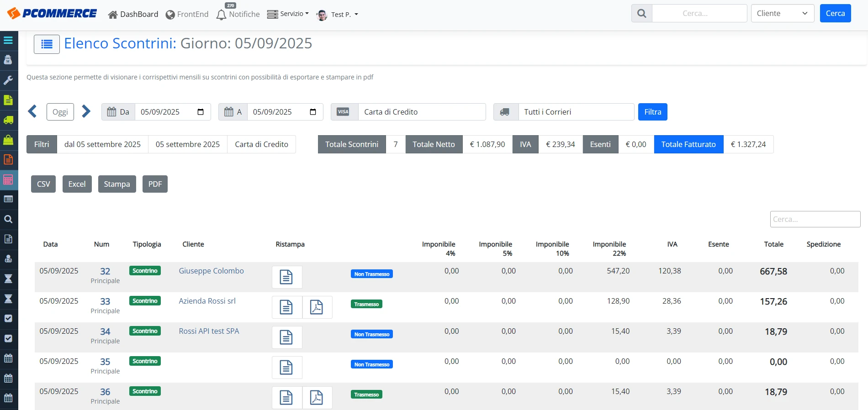Open the Cliente search type dropdown
The width and height of the screenshot is (868, 410).
coord(783,13)
